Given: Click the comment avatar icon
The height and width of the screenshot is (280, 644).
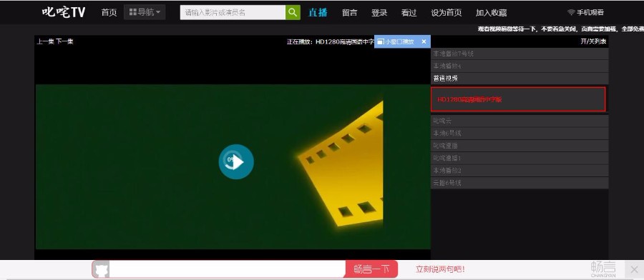Looking at the screenshot, I should 101,269.
